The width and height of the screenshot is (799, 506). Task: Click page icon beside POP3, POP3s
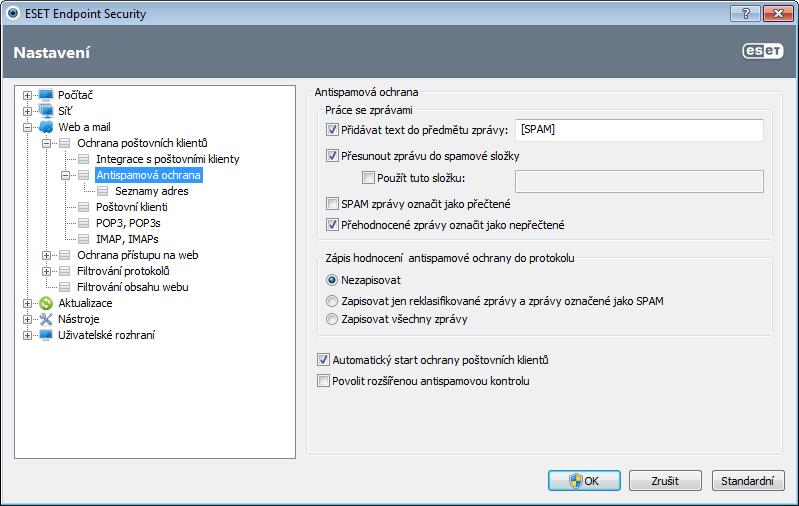[84, 223]
